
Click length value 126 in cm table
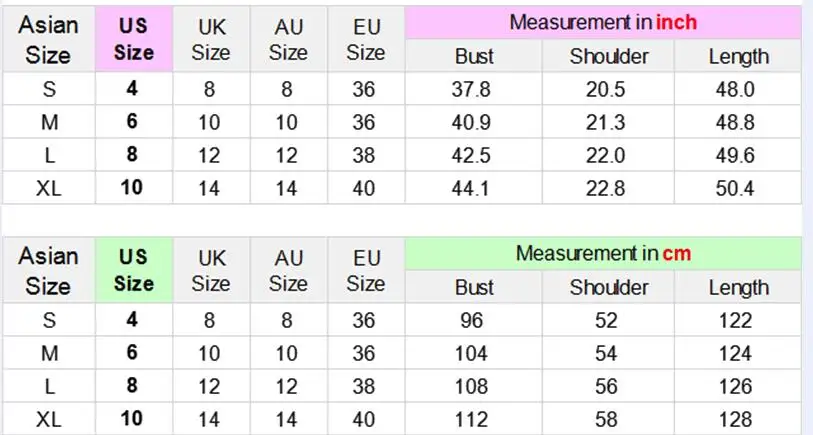pyautogui.click(x=735, y=386)
